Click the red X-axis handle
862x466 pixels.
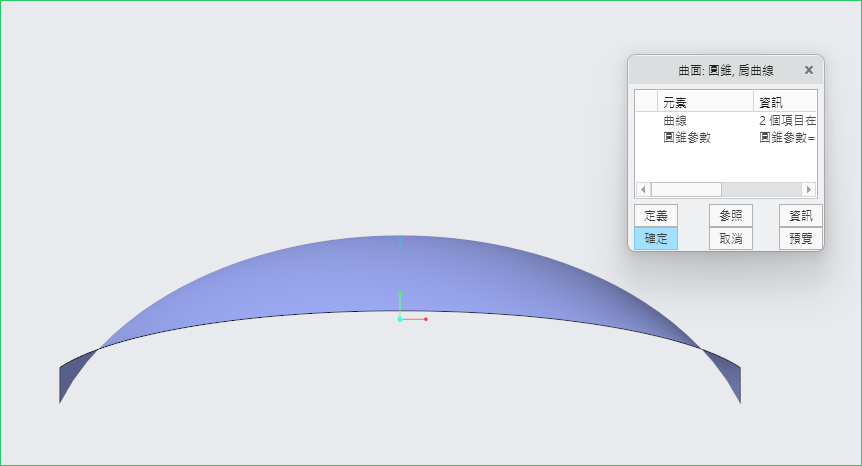pyautogui.click(x=425, y=319)
